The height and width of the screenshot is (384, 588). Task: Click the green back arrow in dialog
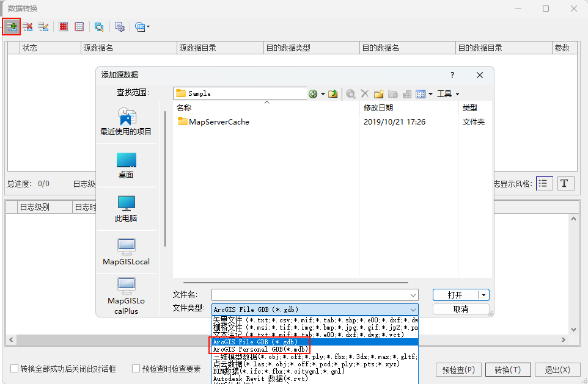pyautogui.click(x=313, y=93)
